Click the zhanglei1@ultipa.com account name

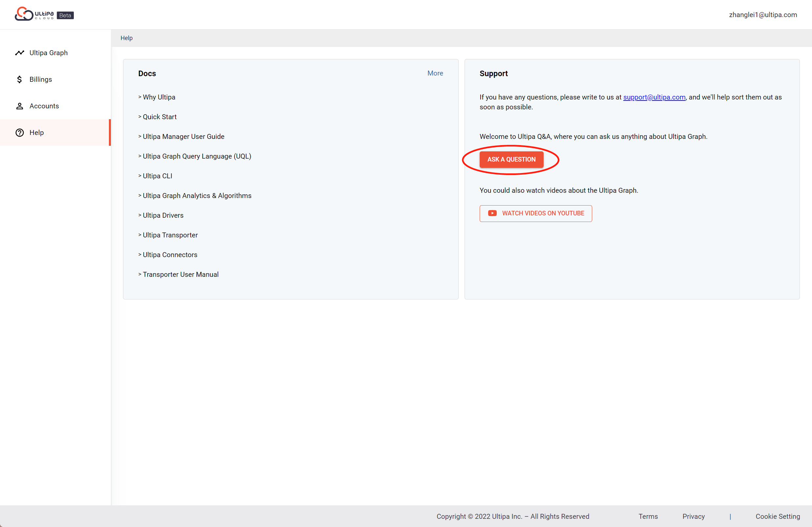(762, 15)
